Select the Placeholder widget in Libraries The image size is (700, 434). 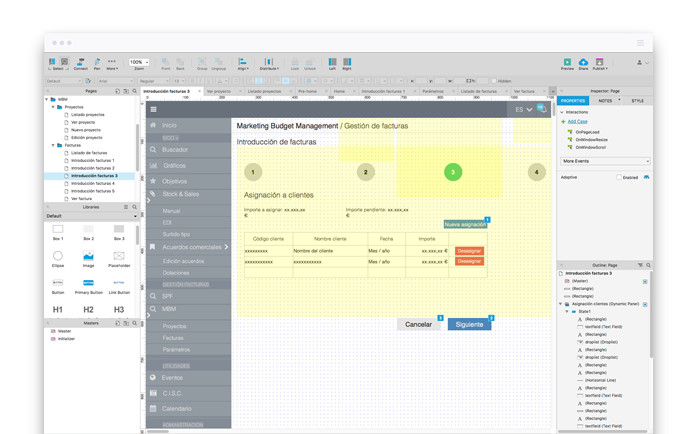(x=119, y=259)
